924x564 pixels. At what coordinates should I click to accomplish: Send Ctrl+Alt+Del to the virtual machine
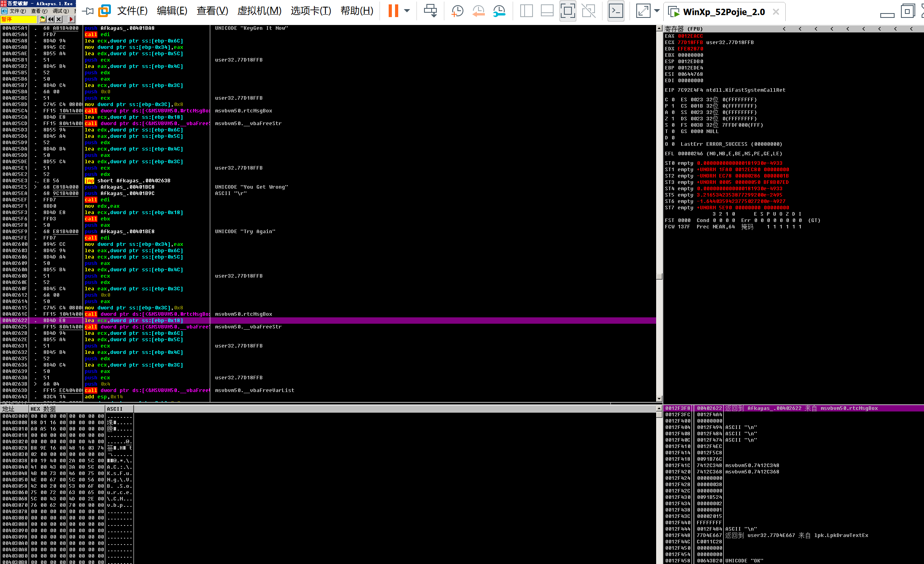coord(430,11)
